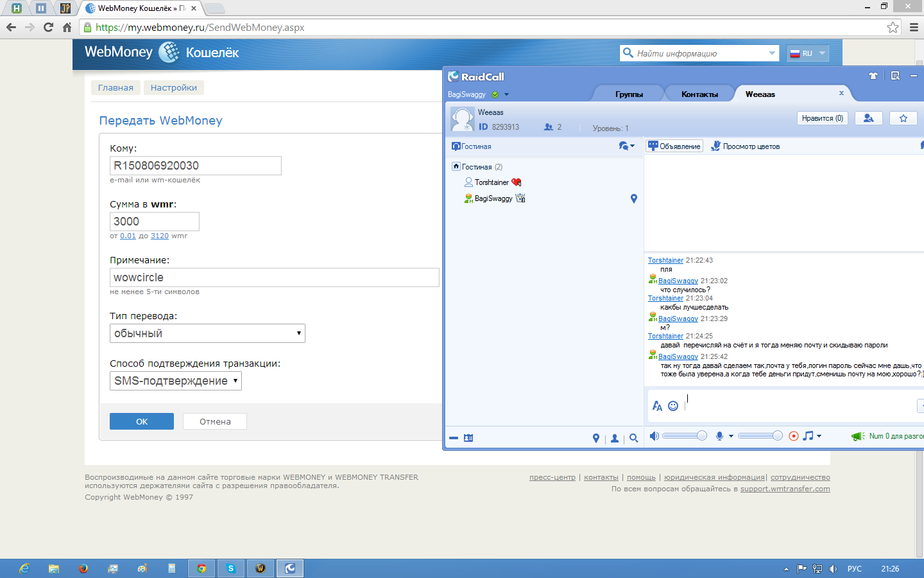Open the Настройки tab on WebMoney
The height and width of the screenshot is (578, 924).
click(x=174, y=87)
